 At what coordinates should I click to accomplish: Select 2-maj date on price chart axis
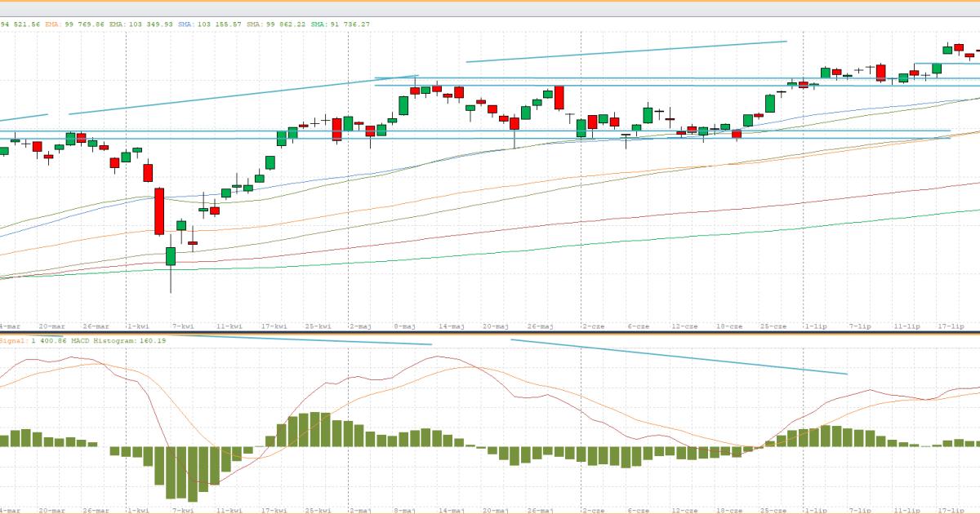pyautogui.click(x=359, y=326)
